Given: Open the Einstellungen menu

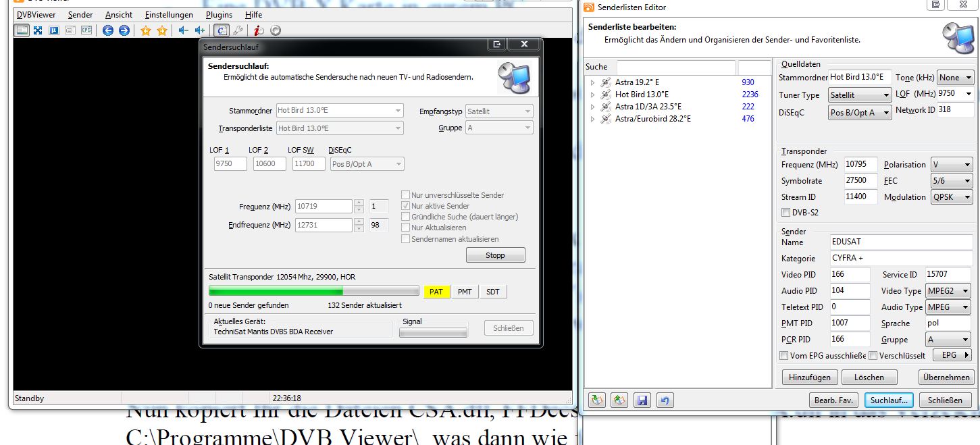Looking at the screenshot, I should tap(169, 15).
